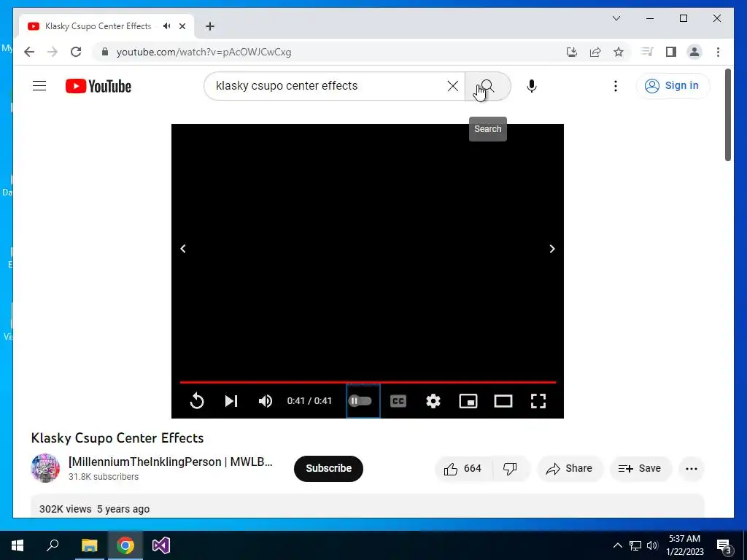Switch to the Chrome taskbar icon

click(125, 545)
